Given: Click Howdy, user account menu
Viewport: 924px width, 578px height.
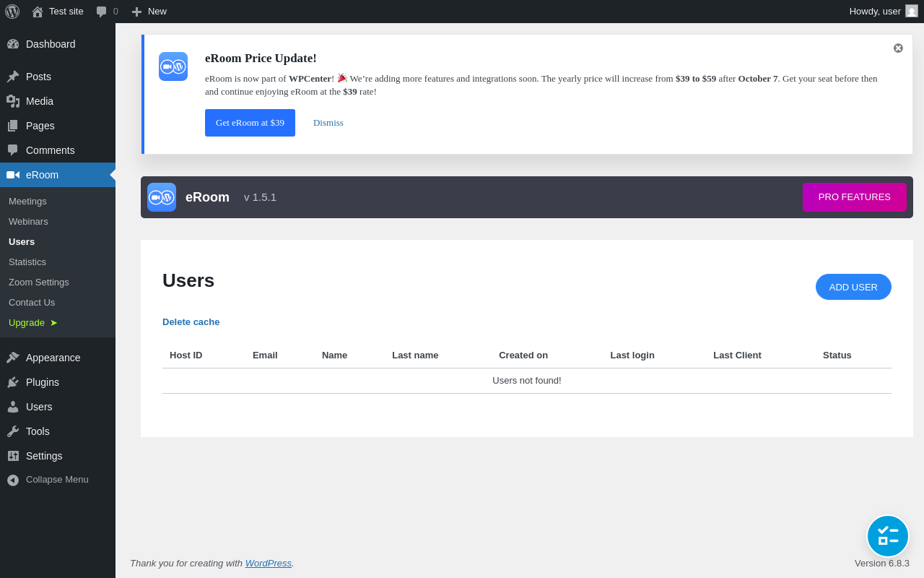Looking at the screenshot, I should [x=884, y=12].
